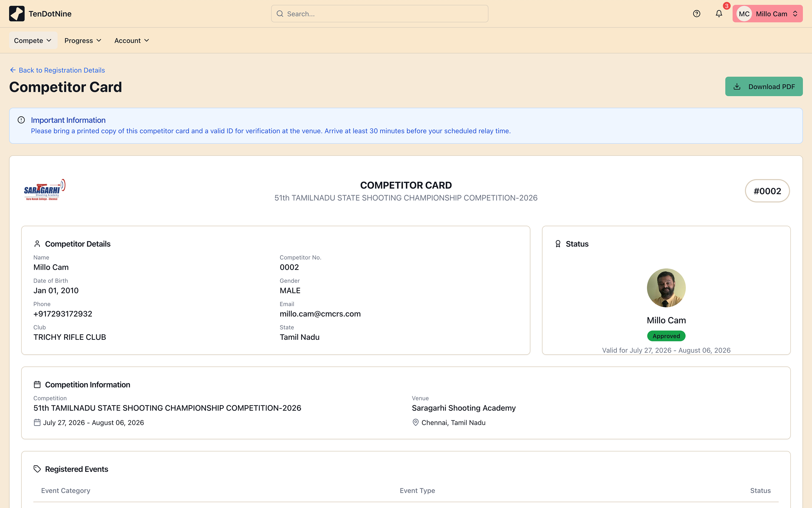Click the Jan 01, 2010 birth date
Viewport: 812px width, 508px height.
point(56,291)
